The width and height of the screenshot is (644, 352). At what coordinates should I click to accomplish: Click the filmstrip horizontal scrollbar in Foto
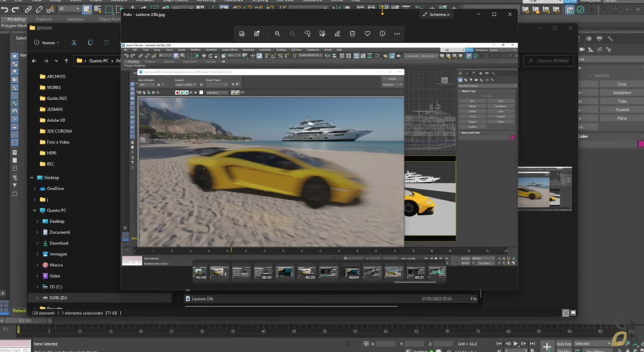(x=415, y=282)
